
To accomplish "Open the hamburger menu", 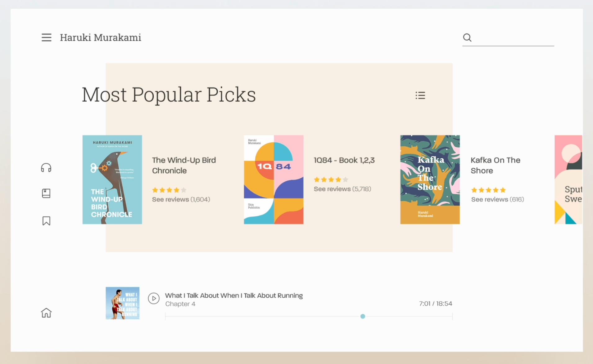I will point(47,38).
